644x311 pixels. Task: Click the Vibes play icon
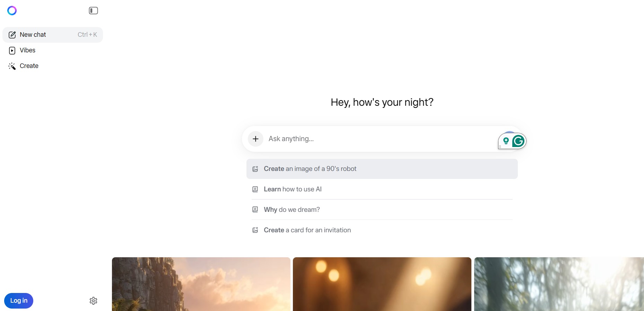click(12, 51)
